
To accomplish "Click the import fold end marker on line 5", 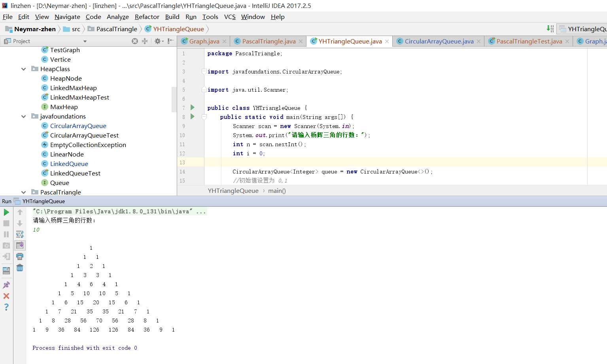I will [204, 90].
